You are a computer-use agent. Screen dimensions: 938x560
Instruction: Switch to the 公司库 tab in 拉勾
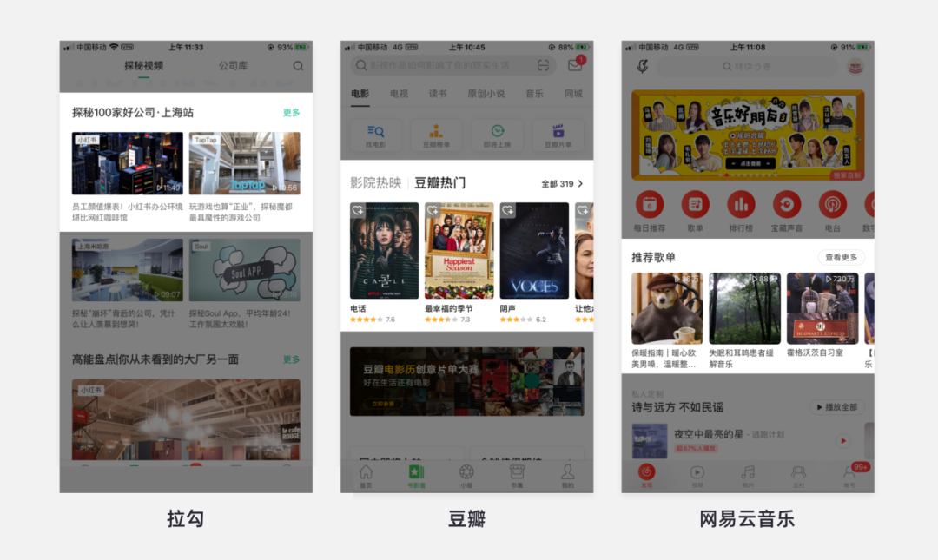click(233, 66)
